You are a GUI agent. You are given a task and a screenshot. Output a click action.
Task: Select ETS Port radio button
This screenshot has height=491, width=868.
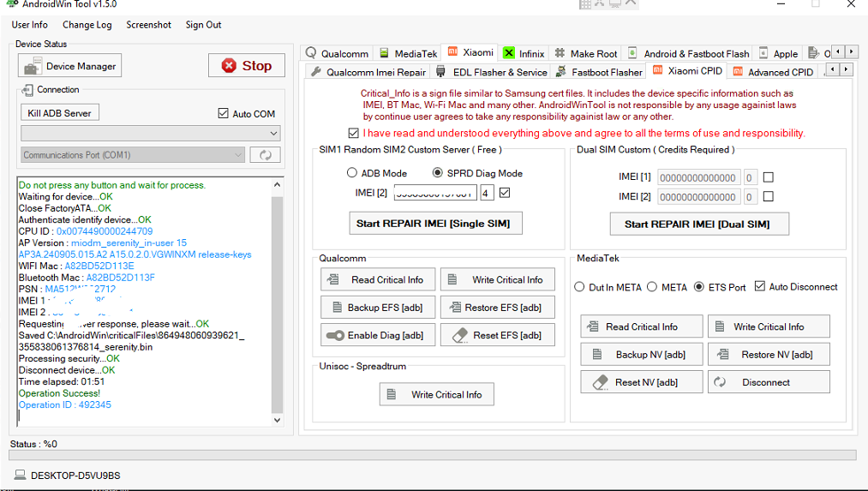tap(699, 287)
